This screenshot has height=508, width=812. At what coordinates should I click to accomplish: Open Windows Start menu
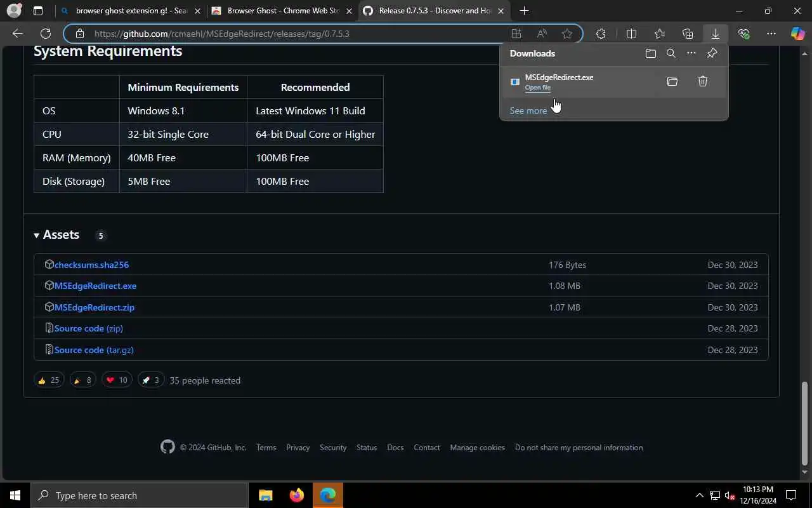point(15,495)
